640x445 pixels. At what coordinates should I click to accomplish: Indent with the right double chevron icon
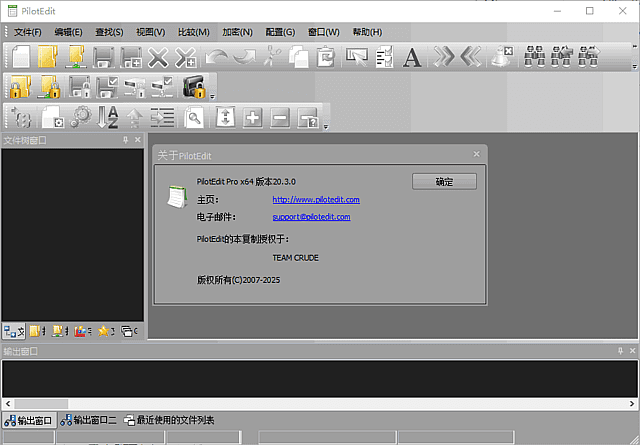[444, 56]
